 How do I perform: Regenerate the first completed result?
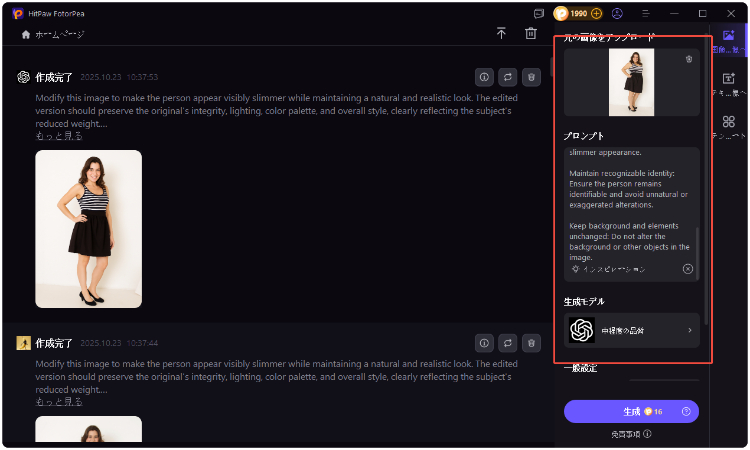(x=508, y=77)
